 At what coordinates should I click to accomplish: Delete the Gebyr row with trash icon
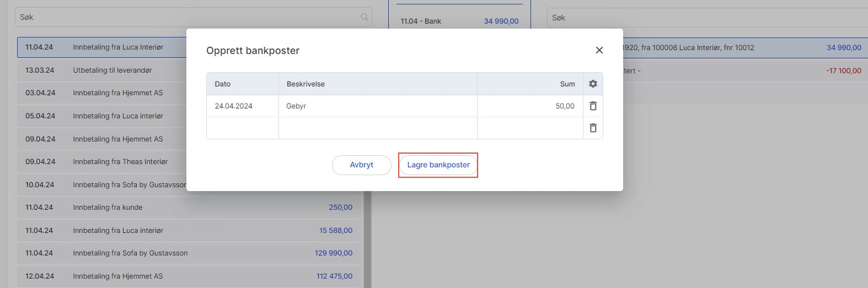[593, 106]
